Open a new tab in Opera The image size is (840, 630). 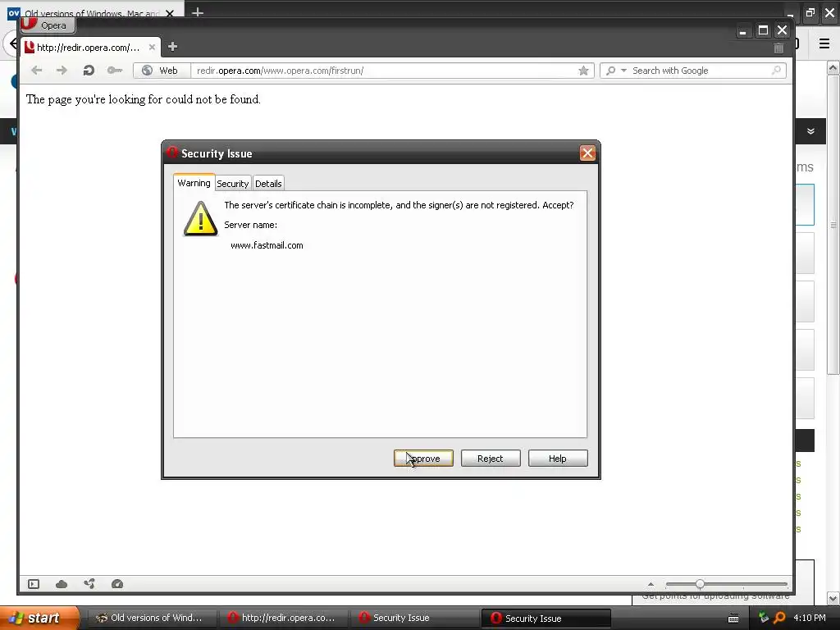tap(172, 47)
